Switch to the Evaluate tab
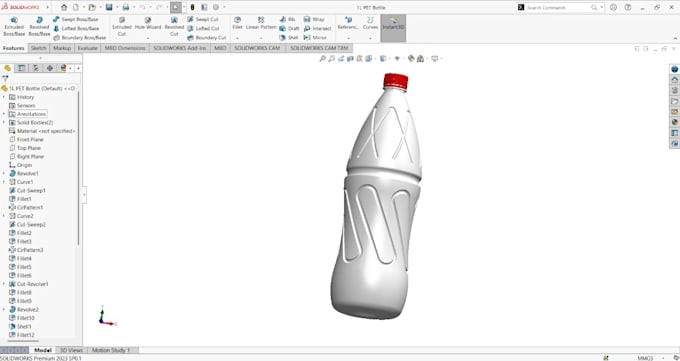 (x=87, y=48)
